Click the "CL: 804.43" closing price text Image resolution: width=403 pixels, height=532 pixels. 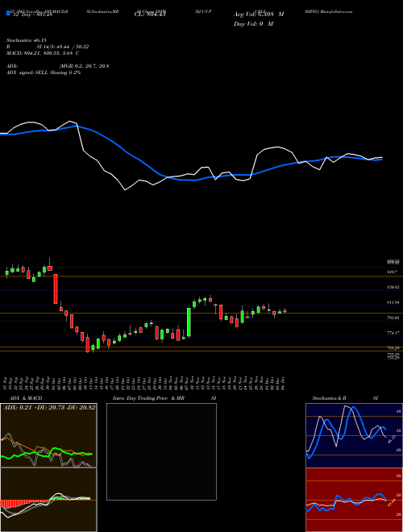pyautogui.click(x=150, y=15)
